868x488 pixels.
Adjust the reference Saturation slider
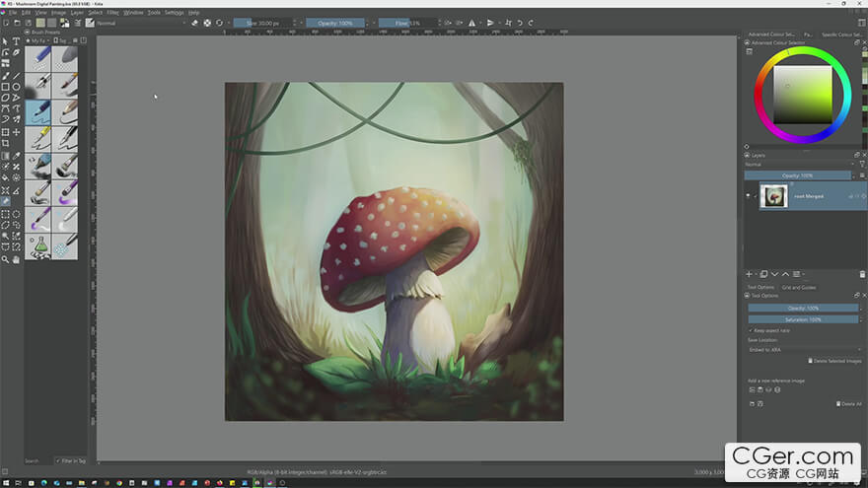[803, 319]
